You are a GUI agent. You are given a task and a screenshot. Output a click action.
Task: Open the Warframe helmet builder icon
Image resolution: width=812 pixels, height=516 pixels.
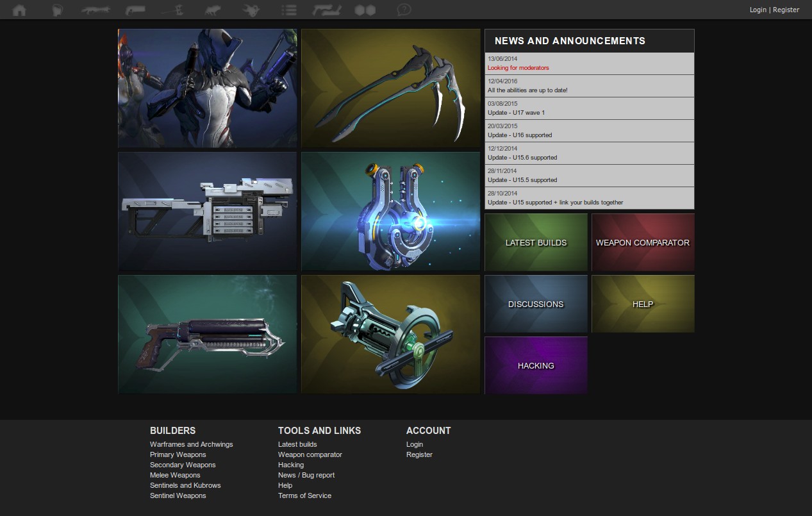tap(58, 10)
